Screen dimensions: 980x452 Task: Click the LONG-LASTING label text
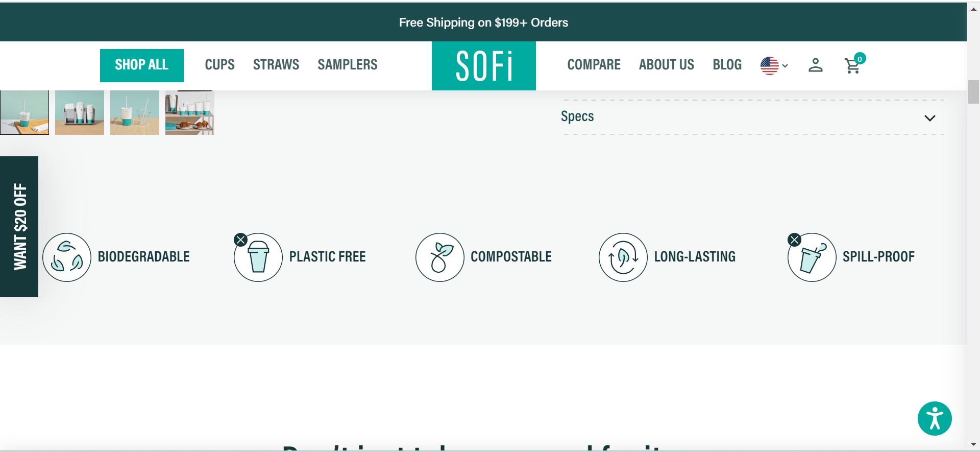click(x=695, y=257)
